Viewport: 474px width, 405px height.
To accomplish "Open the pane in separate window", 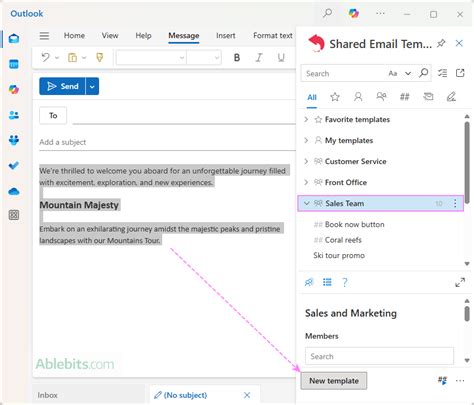I will click(x=460, y=73).
